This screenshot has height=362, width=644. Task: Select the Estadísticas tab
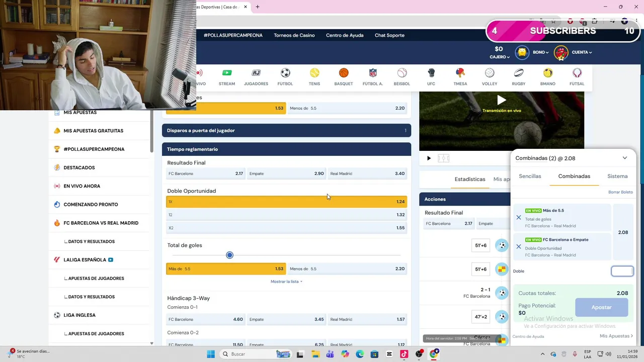coord(470,179)
